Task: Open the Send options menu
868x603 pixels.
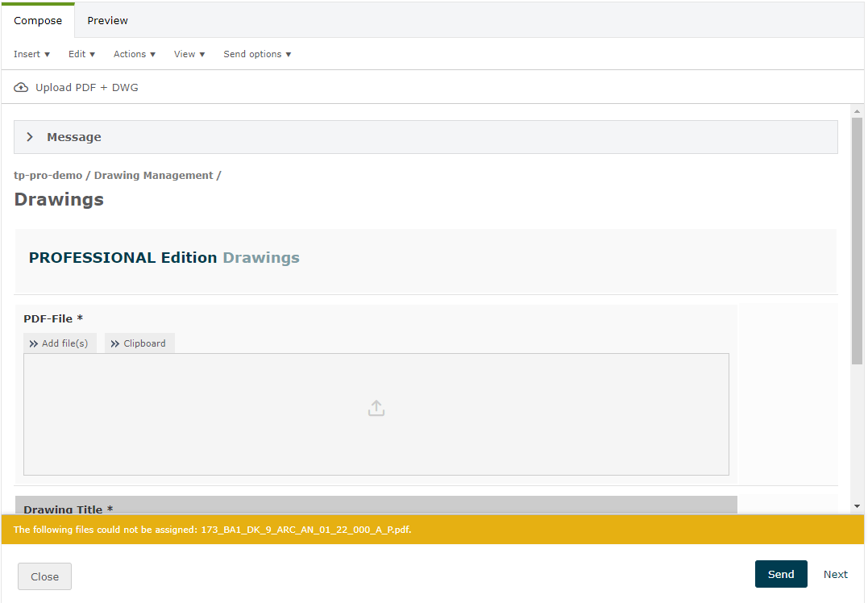Action: 257,54
